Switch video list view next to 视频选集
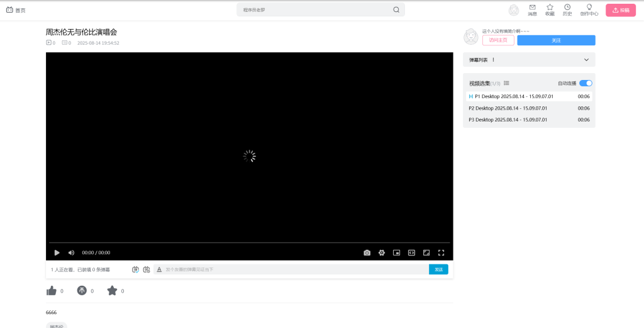This screenshot has width=644, height=328. (x=506, y=83)
